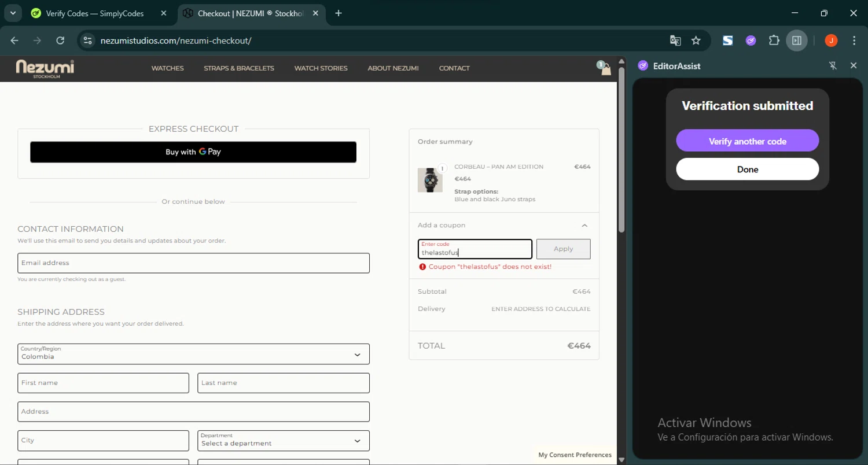
Task: Open STRAPS & BRACELETS menu
Action: click(239, 68)
